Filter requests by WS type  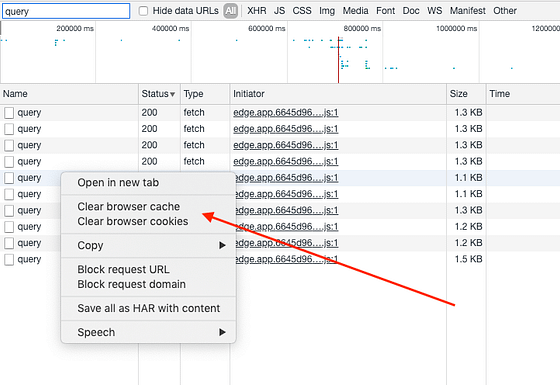coord(434,11)
